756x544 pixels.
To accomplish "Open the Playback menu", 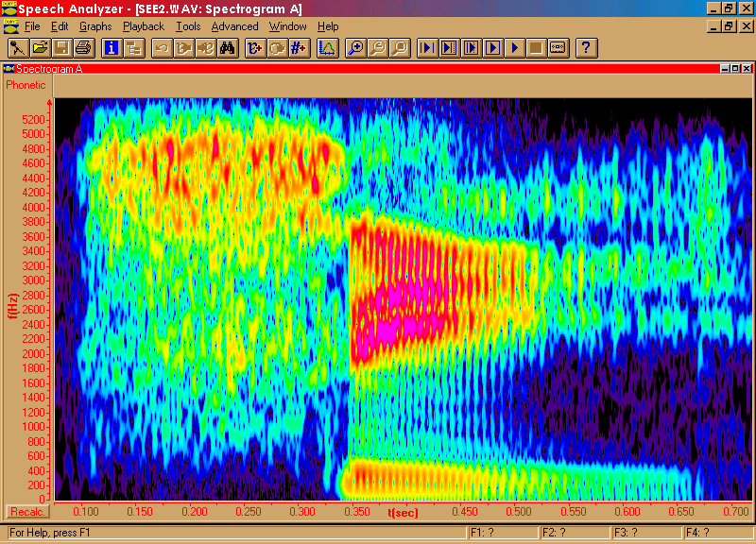I will click(x=144, y=26).
